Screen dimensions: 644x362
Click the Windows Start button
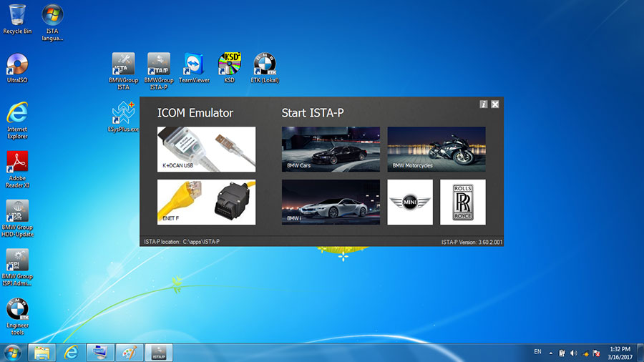point(12,352)
